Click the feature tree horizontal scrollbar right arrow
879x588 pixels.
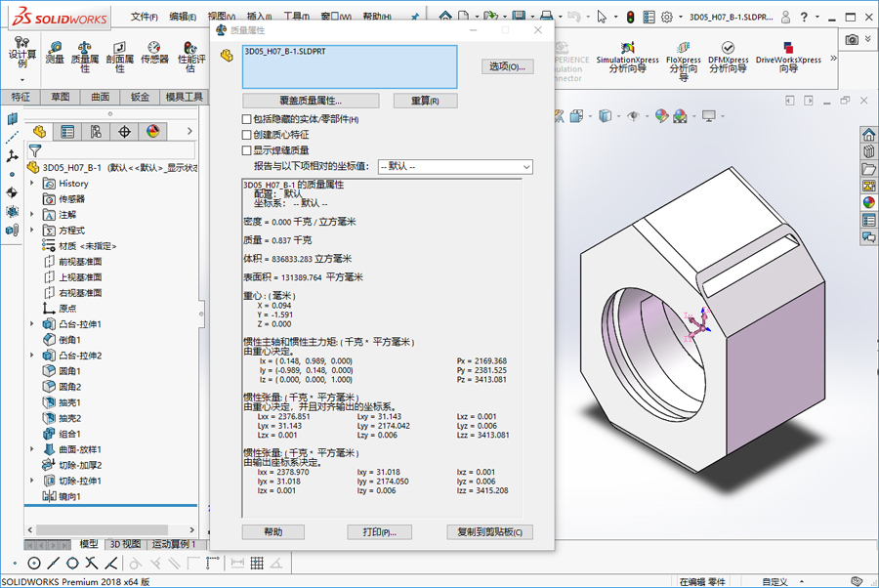[x=191, y=529]
